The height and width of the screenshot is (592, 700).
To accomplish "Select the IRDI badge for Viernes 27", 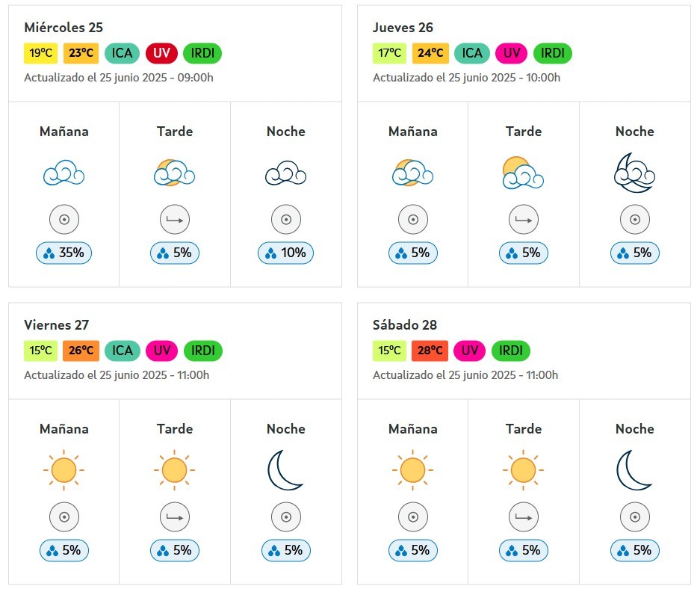I will point(202,351).
